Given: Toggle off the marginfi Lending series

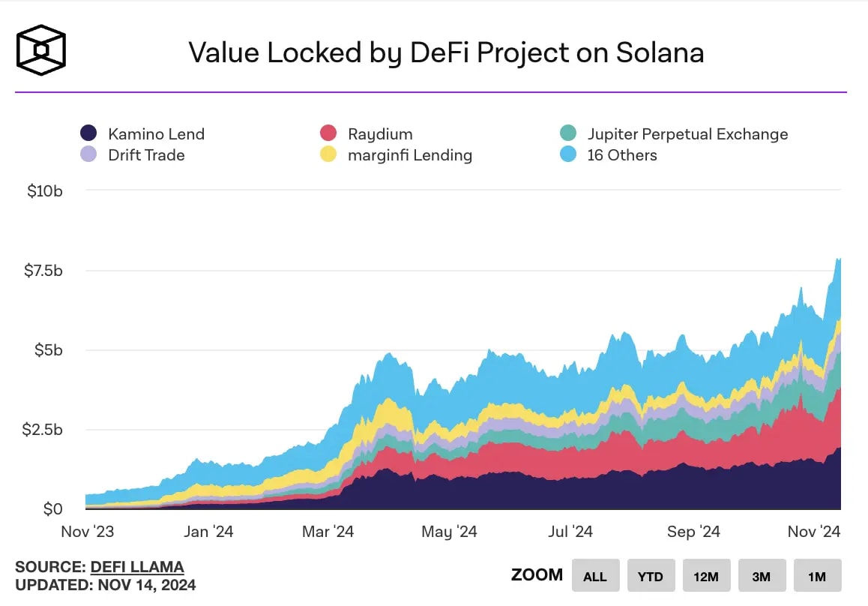Looking at the screenshot, I should (x=409, y=155).
